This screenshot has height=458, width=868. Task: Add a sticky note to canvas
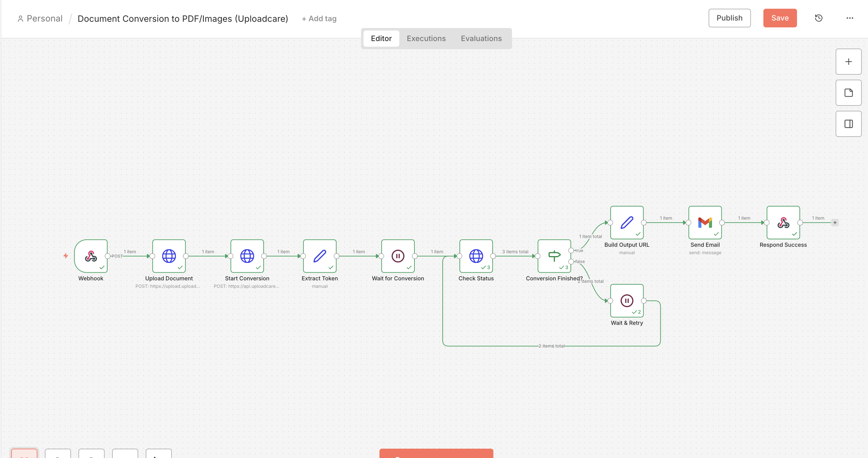pyautogui.click(x=848, y=93)
